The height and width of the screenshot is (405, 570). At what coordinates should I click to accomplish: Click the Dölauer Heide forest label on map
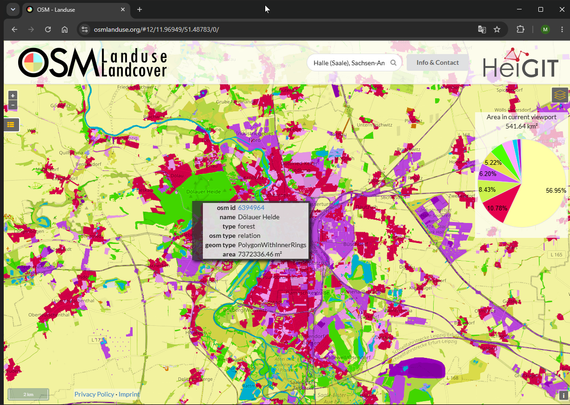tap(203, 192)
